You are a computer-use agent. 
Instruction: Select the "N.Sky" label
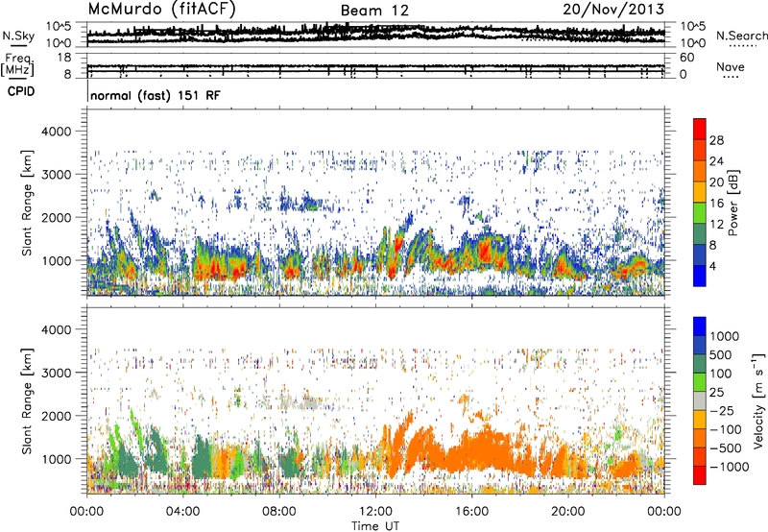click(x=18, y=36)
